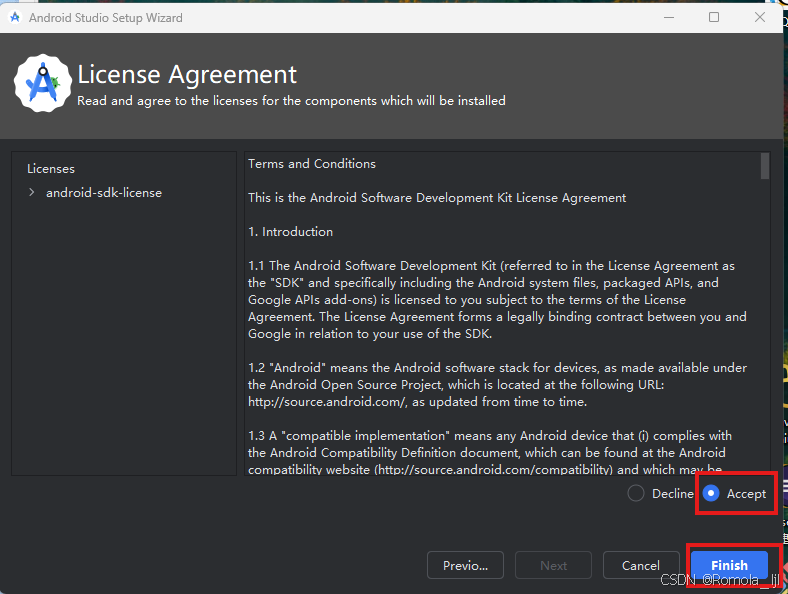The height and width of the screenshot is (594, 788).
Task: Click the Cancel button
Action: coord(641,565)
